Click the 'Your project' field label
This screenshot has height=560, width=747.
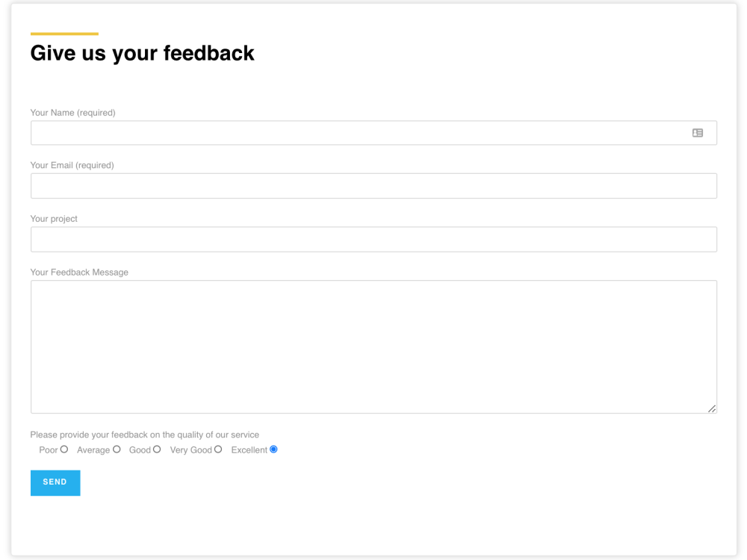[54, 218]
